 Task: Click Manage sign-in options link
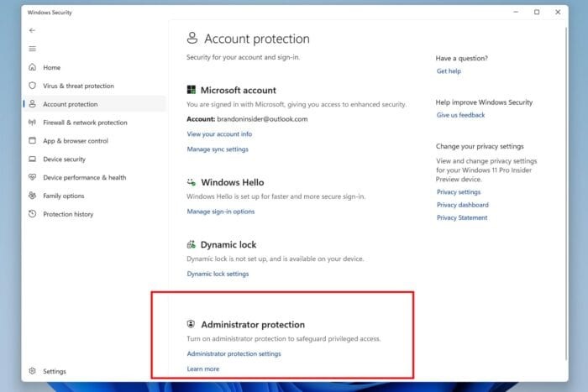(220, 212)
